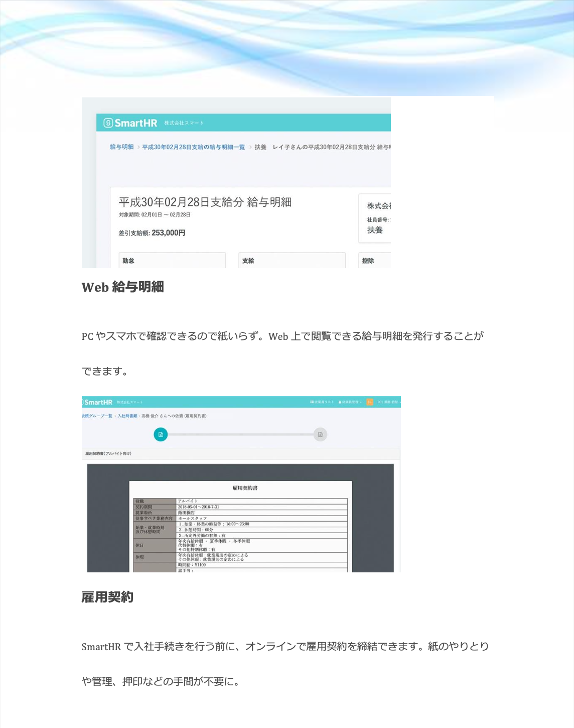The height and width of the screenshot is (728, 574).
Task: Click the gray document step icon
Action: 320,434
